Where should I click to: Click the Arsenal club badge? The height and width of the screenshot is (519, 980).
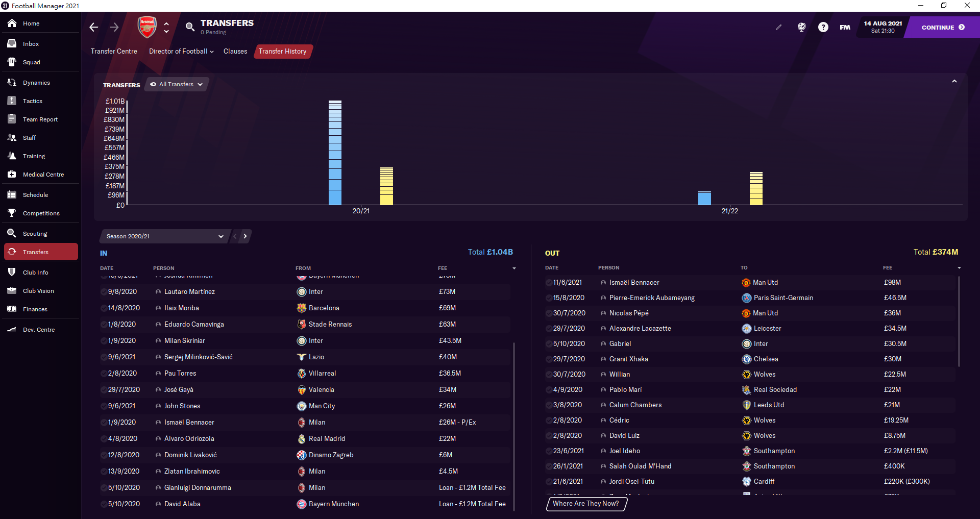coord(147,27)
